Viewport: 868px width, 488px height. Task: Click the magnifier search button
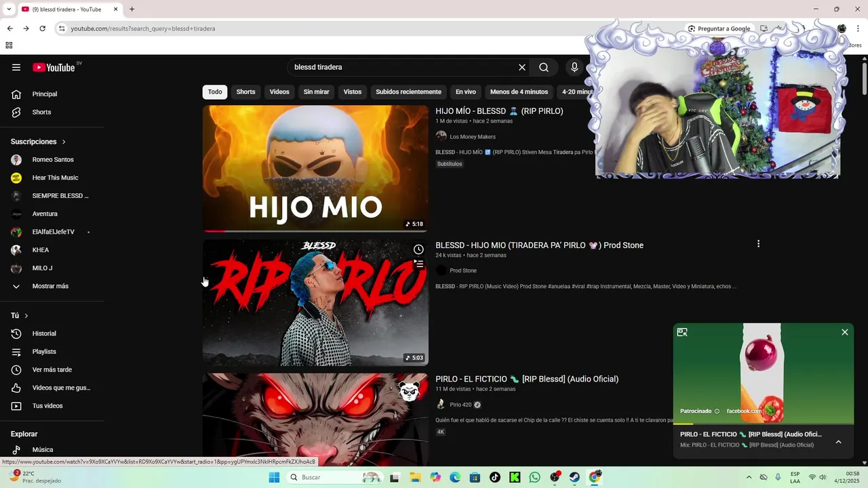point(544,67)
